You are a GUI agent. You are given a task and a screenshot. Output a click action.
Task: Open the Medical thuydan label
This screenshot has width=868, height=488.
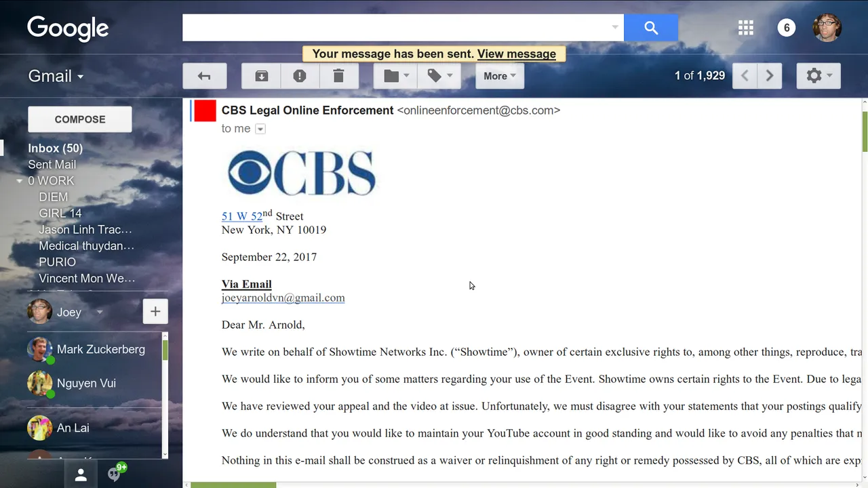pyautogui.click(x=87, y=246)
